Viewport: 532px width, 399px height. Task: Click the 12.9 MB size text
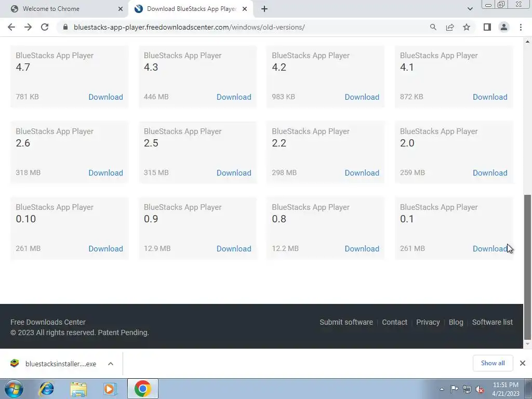pos(157,248)
